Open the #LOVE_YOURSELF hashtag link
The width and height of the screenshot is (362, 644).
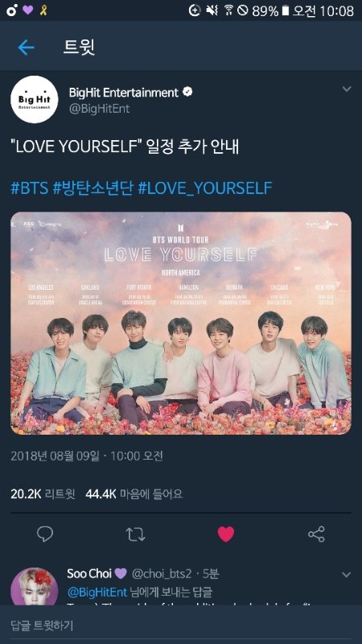(x=205, y=188)
